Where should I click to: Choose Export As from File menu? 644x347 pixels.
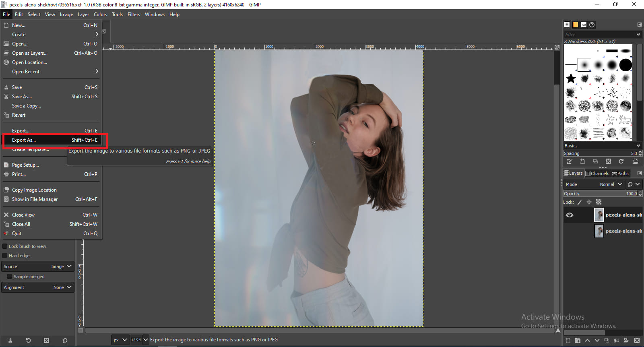(51, 140)
